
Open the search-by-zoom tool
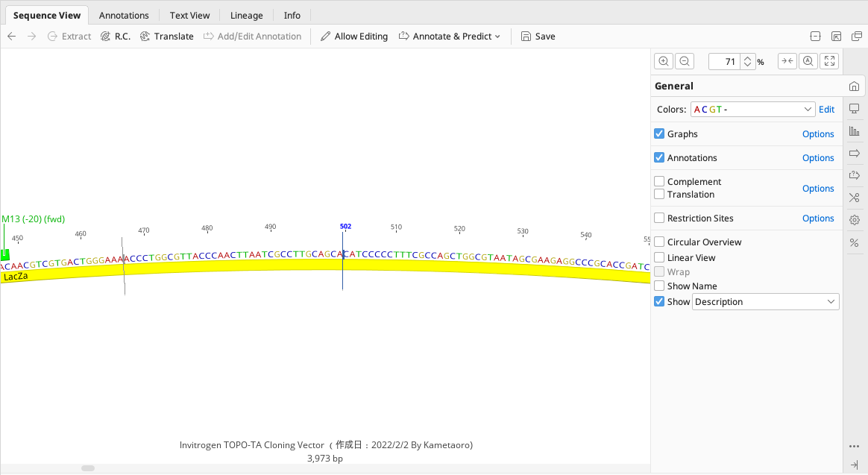coord(808,60)
